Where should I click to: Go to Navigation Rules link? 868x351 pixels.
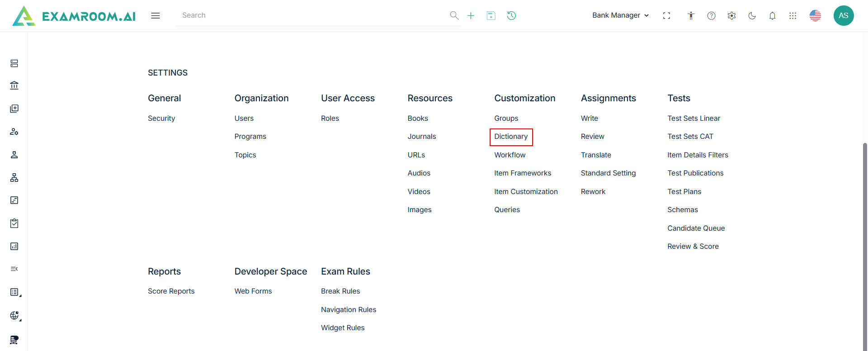(349, 310)
